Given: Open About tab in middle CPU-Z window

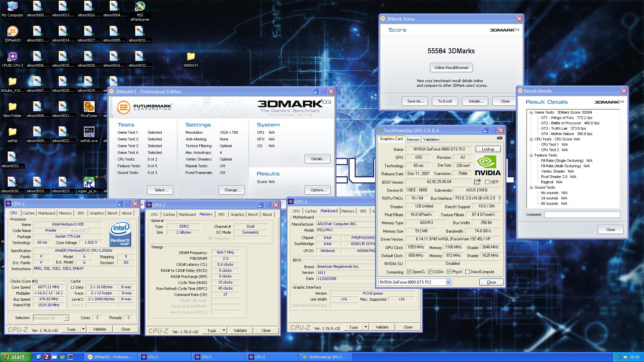Looking at the screenshot, I should point(267,215).
